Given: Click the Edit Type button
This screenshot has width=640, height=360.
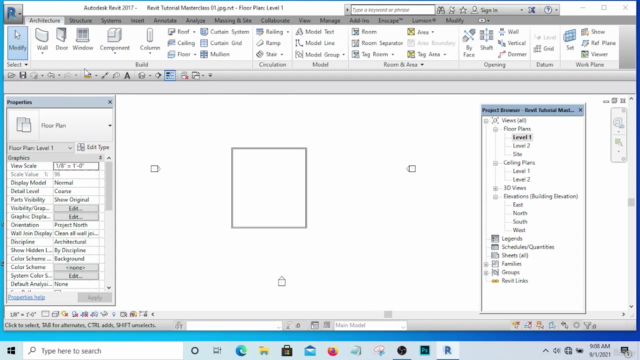Looking at the screenshot, I should 93,147.
